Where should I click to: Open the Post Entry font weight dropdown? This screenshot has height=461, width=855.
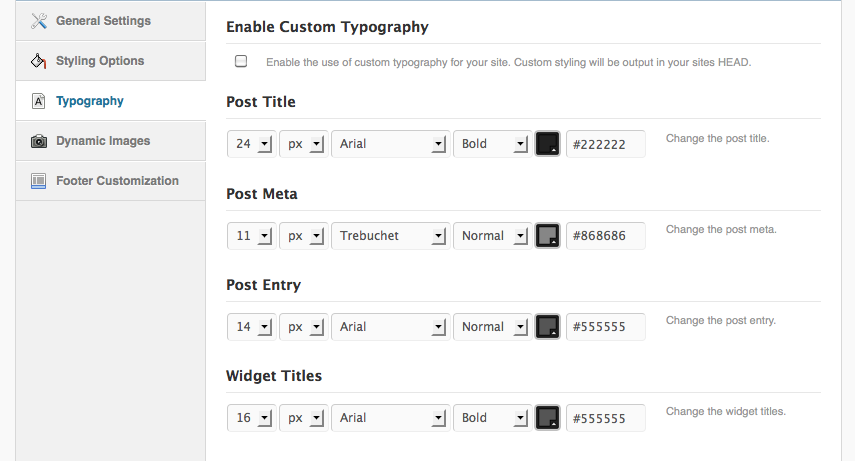pos(491,327)
